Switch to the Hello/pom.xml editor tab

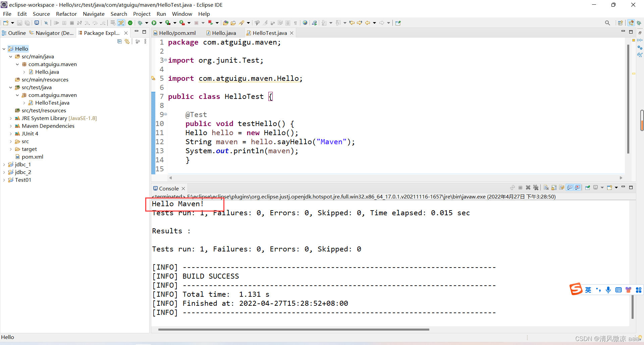pyautogui.click(x=177, y=33)
